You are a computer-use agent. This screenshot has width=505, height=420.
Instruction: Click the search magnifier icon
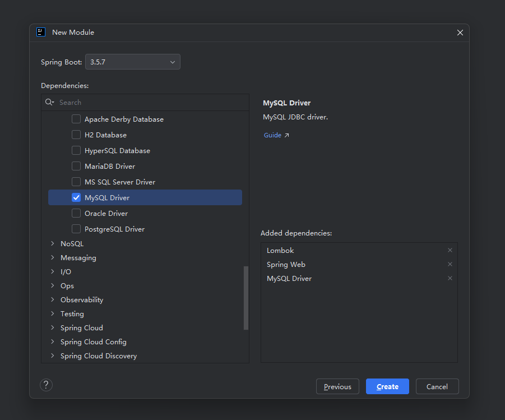click(49, 102)
